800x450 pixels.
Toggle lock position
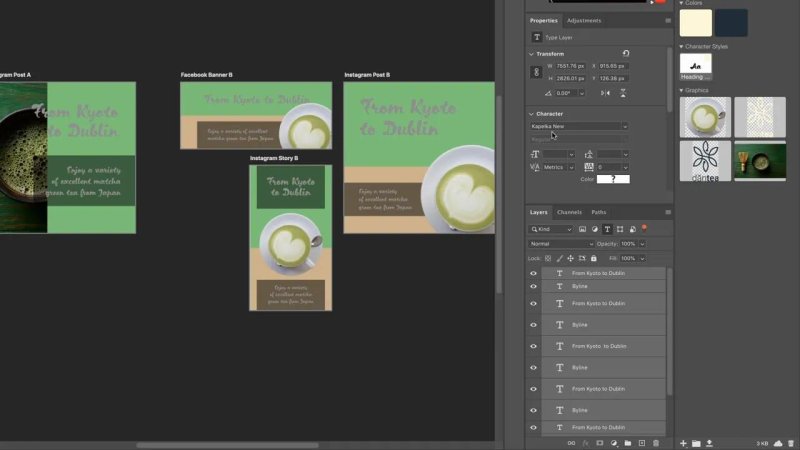570,258
